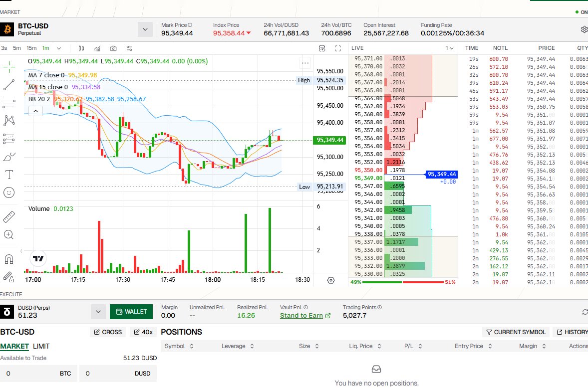
Task: Open candlestick chart type selector
Action: point(81,48)
